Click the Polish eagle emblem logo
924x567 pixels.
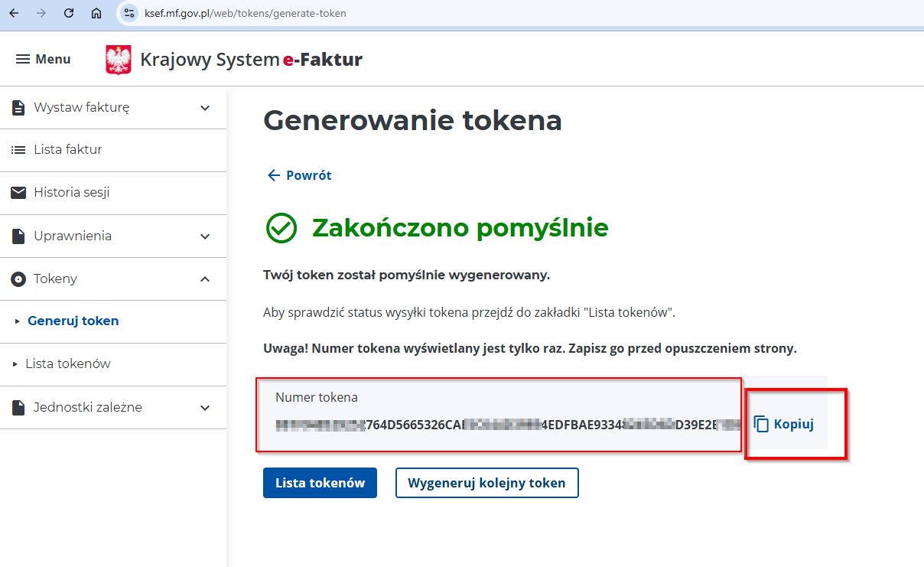pyautogui.click(x=118, y=60)
